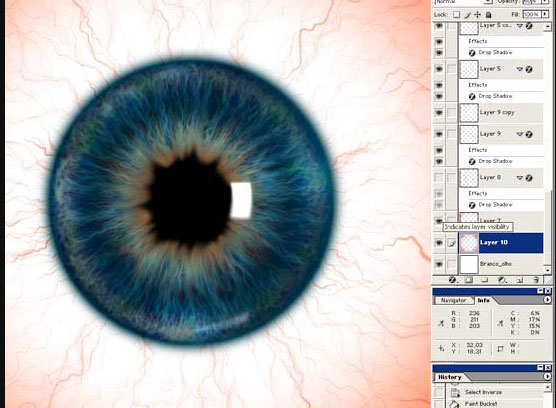556x408 pixels.
Task: Click the lock position cross-arrows icon
Action: click(x=478, y=15)
